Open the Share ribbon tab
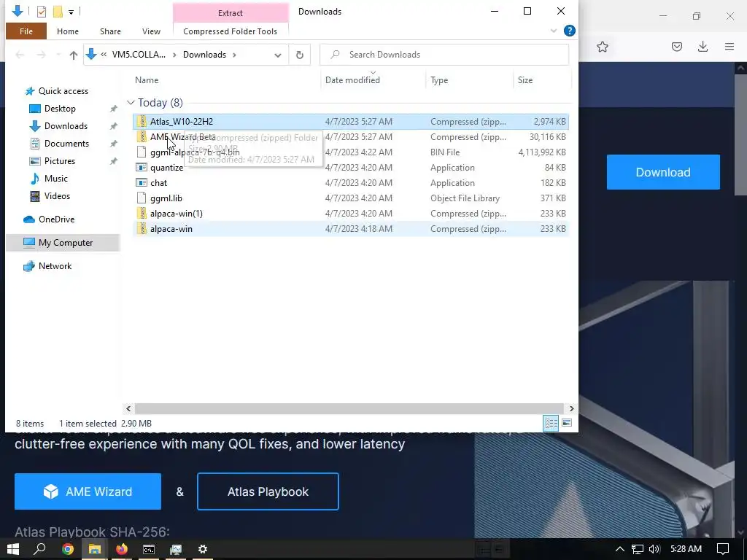This screenshot has height=560, width=747. [110, 31]
